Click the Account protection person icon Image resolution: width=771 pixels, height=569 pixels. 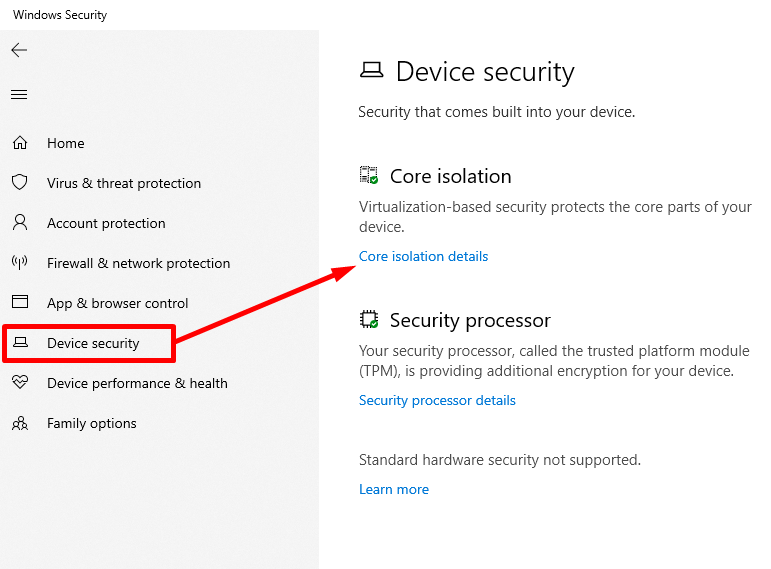pyautogui.click(x=19, y=223)
